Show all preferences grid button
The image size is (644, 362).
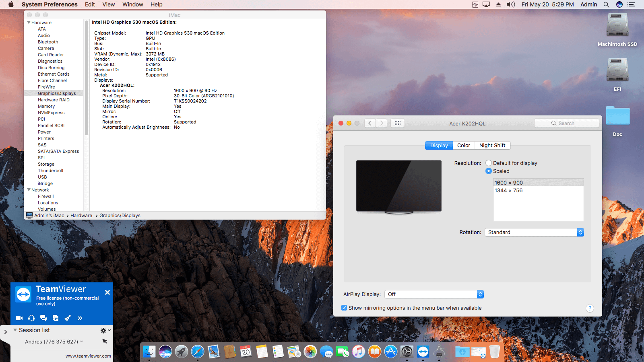pos(398,123)
